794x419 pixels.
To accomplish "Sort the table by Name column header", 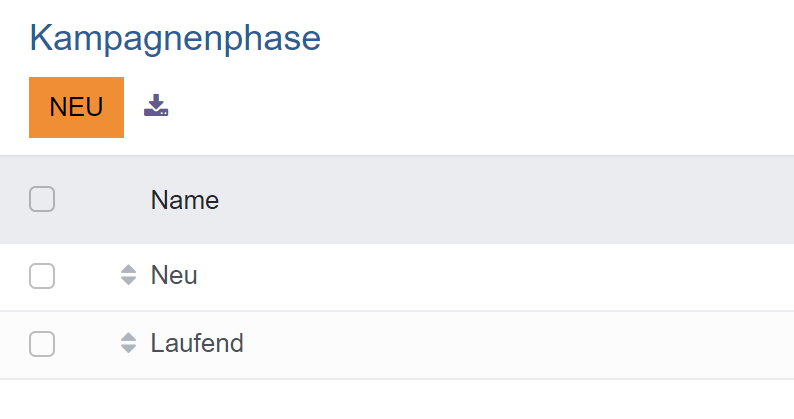I will pos(185,200).
